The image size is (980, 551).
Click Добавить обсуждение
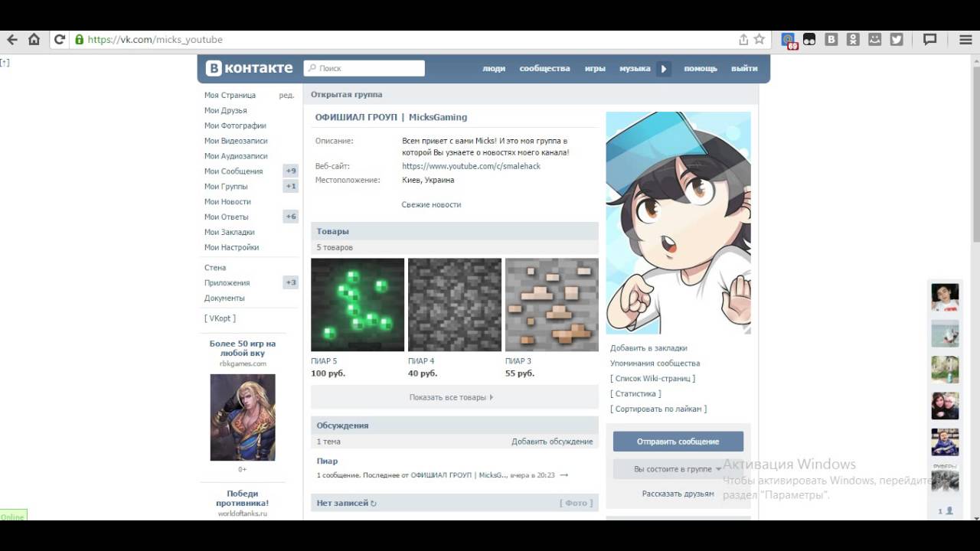point(552,442)
